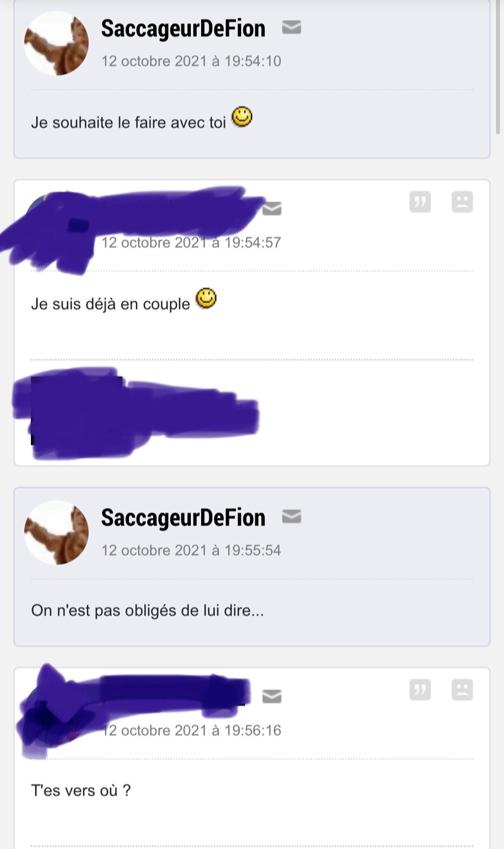This screenshot has height=849, width=504.
Task: Click SaccageurDeFion avatar on the 19:54:10 post
Action: [56, 43]
